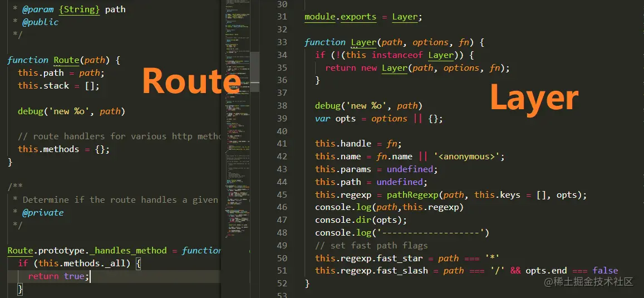
Task: Click the 'this.methods = {};' line
Action: [63, 149]
